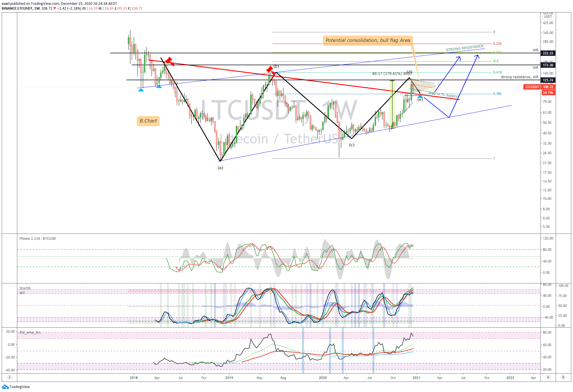
Task: Select the red hammer icon near wave (b)
Action: pos(271,70)
